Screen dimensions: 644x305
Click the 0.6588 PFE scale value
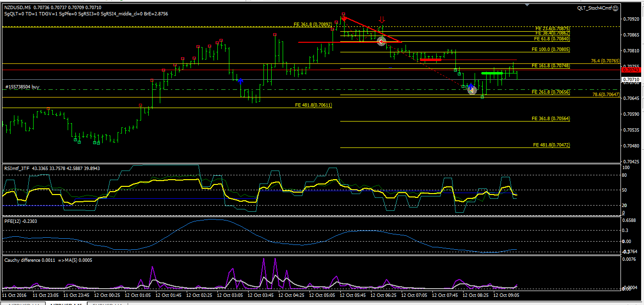[x=629, y=220]
